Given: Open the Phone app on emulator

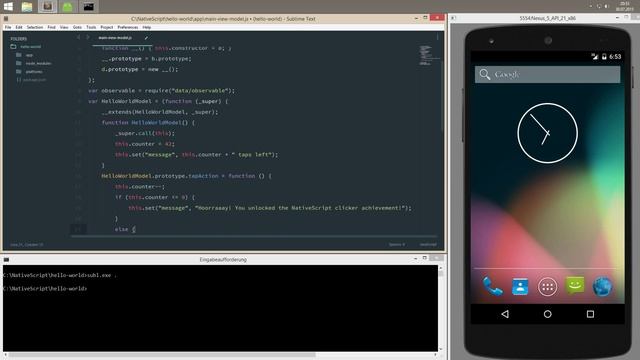Looking at the screenshot, I should (493, 287).
